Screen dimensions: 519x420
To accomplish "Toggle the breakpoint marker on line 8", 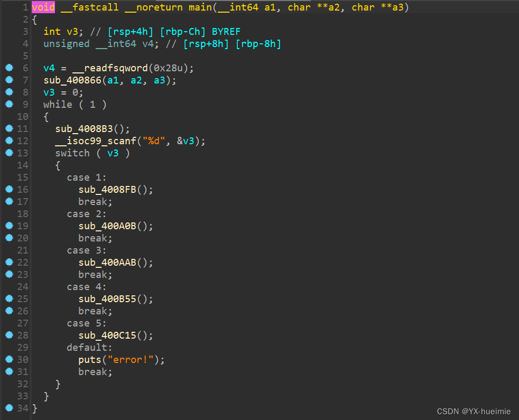I will pos(8,92).
